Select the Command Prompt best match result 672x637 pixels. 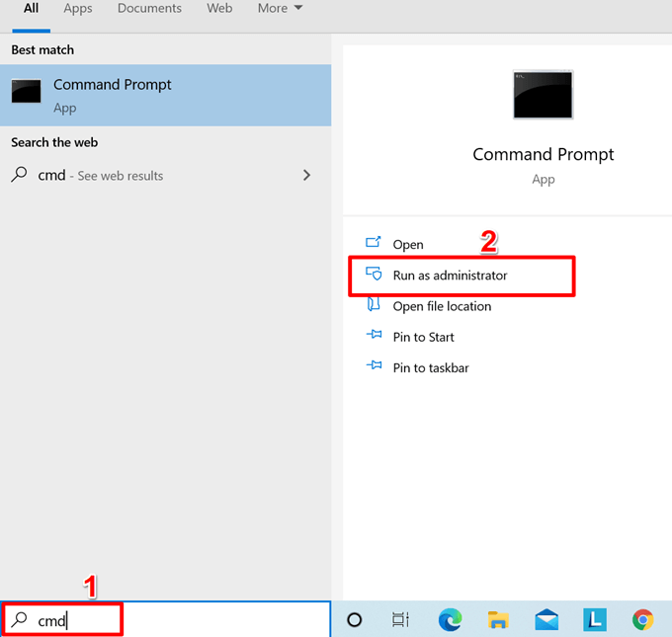click(165, 96)
